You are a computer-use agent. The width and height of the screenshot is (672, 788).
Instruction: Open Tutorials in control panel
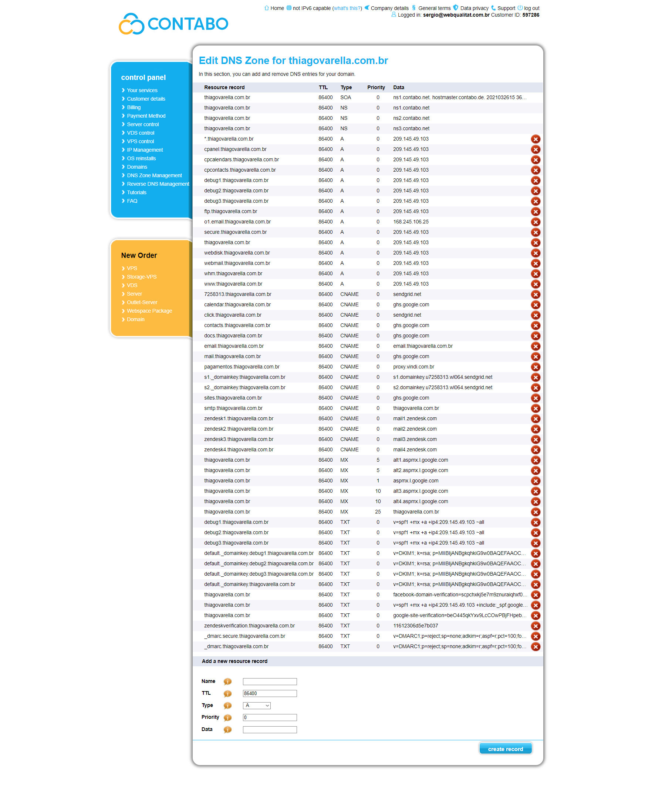tap(136, 192)
